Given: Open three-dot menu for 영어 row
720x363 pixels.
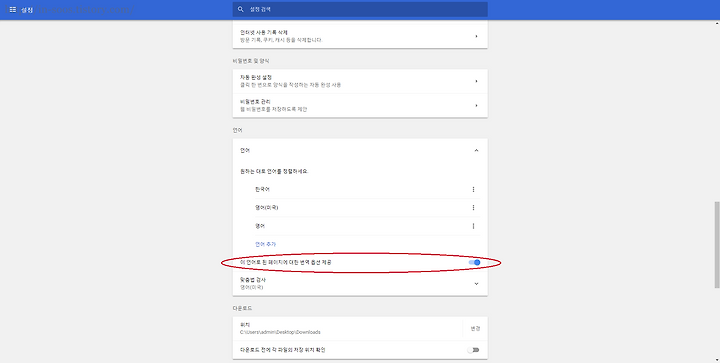Looking at the screenshot, I should coord(473,226).
